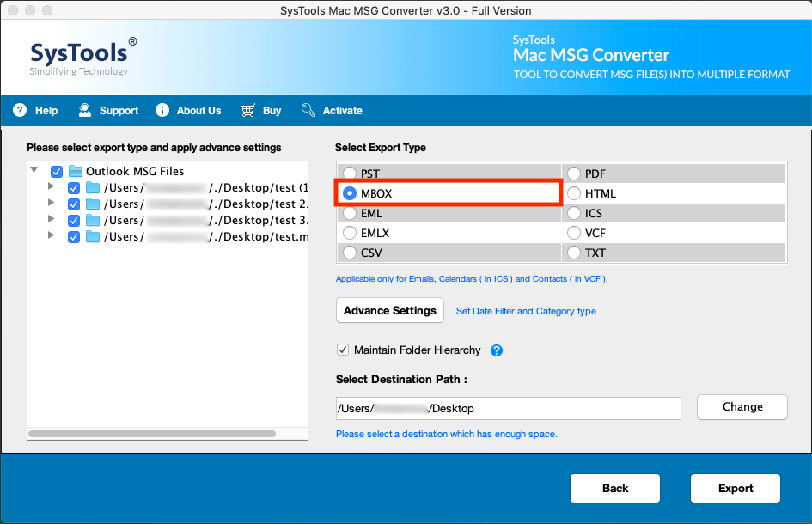Click the Buy shopping cart icon

tap(248, 110)
